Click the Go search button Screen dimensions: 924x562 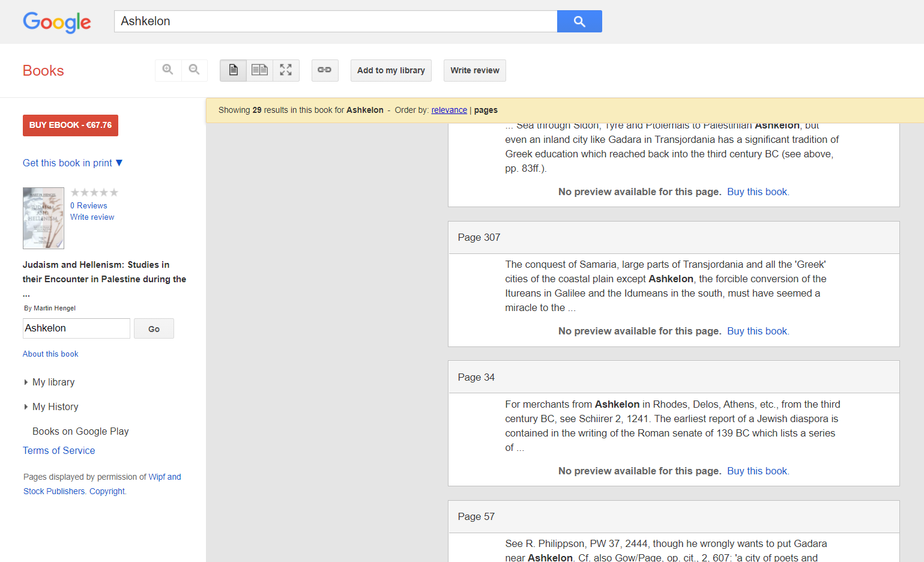click(154, 328)
